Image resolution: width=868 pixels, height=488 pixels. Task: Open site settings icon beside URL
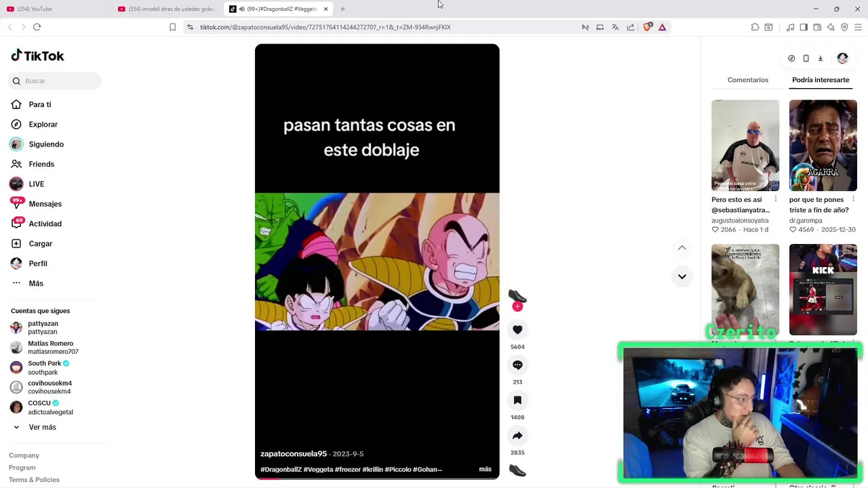click(x=190, y=27)
